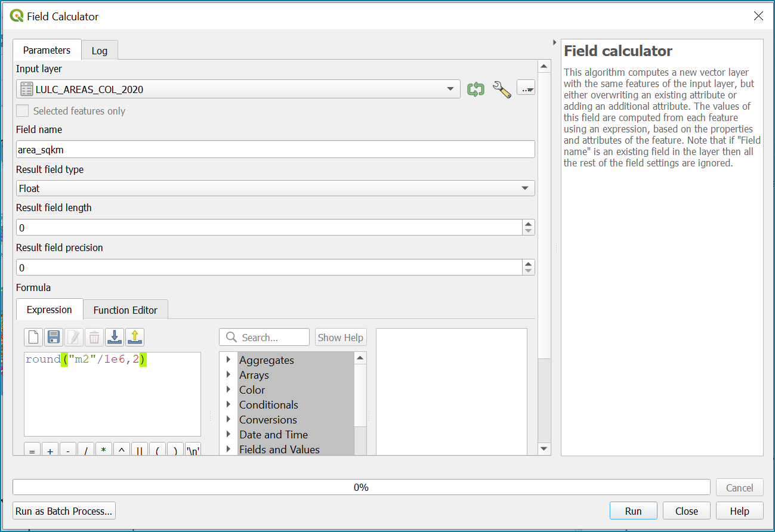This screenshot has height=532, width=775.
Task: Click the new expression file icon
Action: tap(33, 338)
